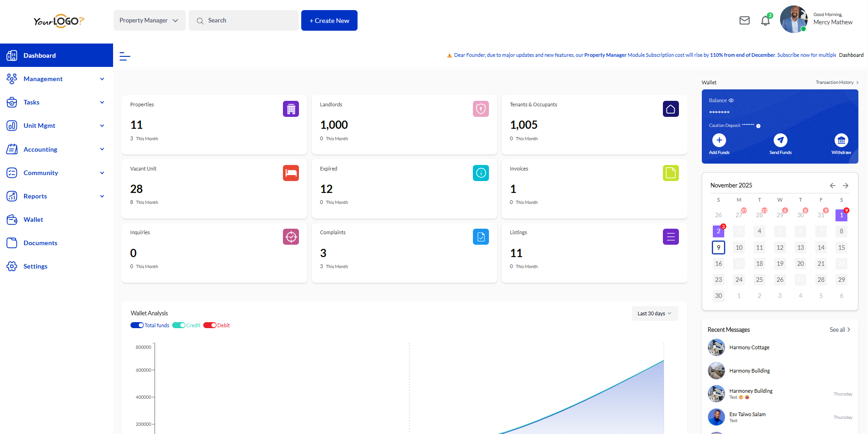This screenshot has width=868, height=434.
Task: Click the subscription warning triangle icon
Action: tap(450, 55)
